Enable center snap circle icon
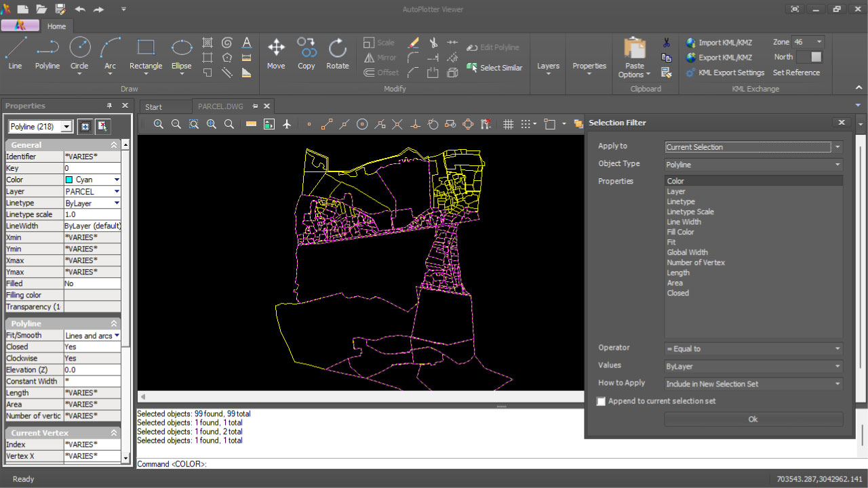Viewport: 868px width, 488px height. point(362,124)
